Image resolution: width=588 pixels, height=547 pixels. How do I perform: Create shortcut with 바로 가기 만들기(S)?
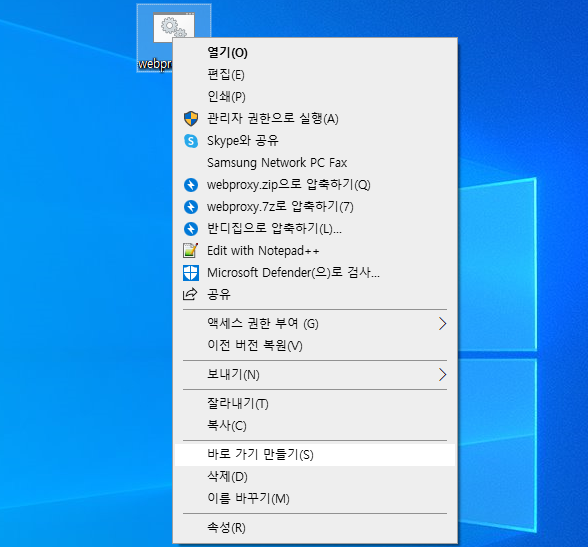(315, 455)
